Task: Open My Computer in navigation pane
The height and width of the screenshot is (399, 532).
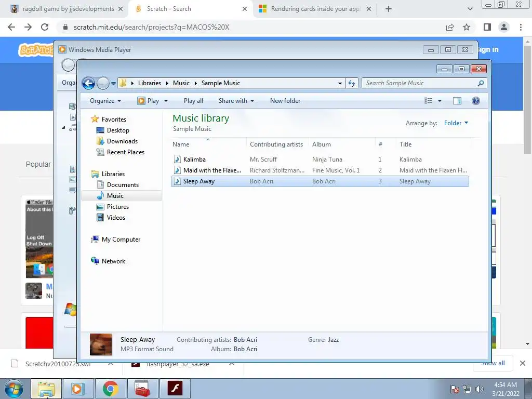Action: click(x=121, y=240)
